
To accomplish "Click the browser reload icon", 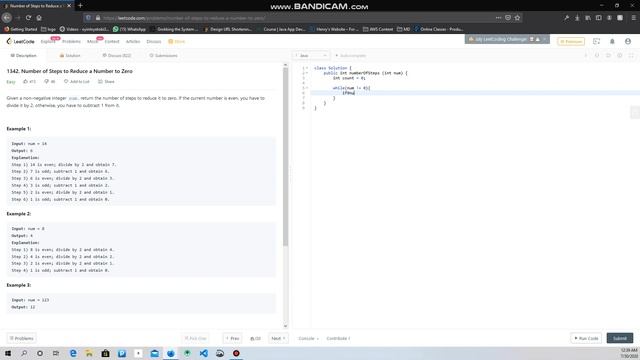I will (28, 18).
